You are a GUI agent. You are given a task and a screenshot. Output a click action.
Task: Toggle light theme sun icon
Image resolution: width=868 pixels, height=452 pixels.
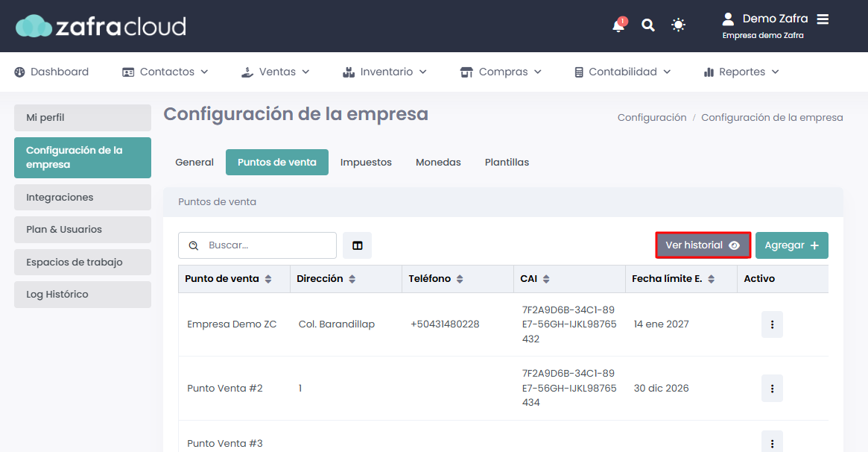tap(678, 25)
